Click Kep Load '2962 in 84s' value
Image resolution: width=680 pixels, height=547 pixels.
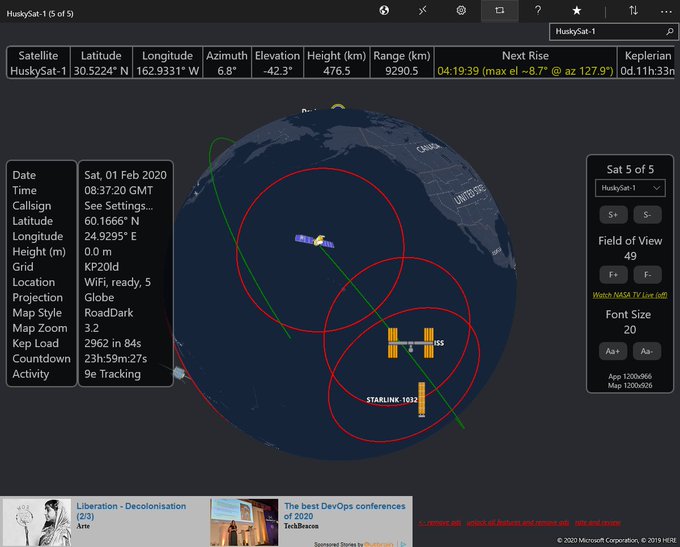coord(113,343)
